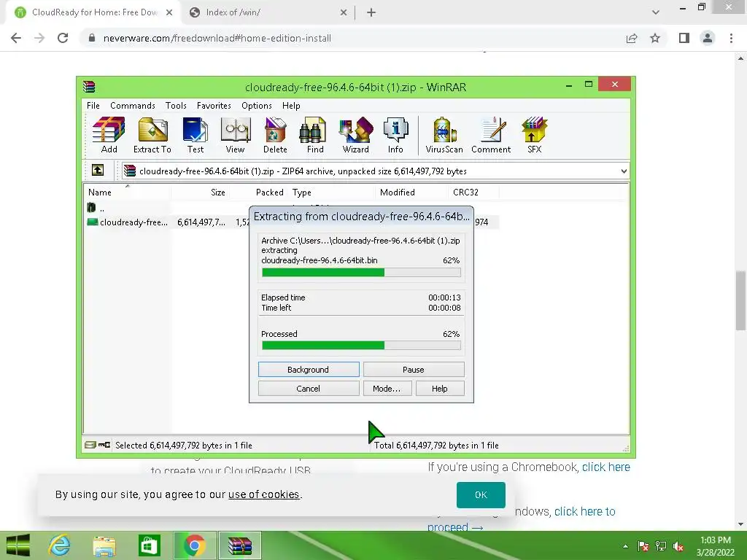Open Chrome three-dot menu
Screen dimensions: 747x560
[731, 38]
